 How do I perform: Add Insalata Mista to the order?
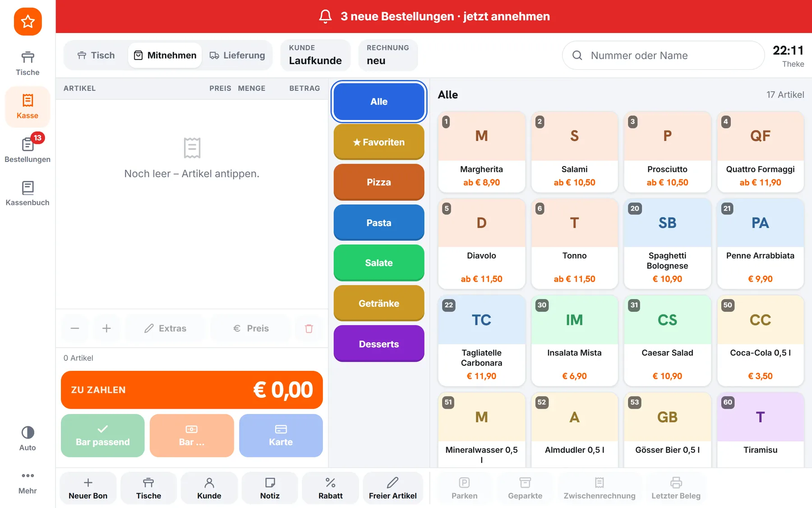coord(574,341)
